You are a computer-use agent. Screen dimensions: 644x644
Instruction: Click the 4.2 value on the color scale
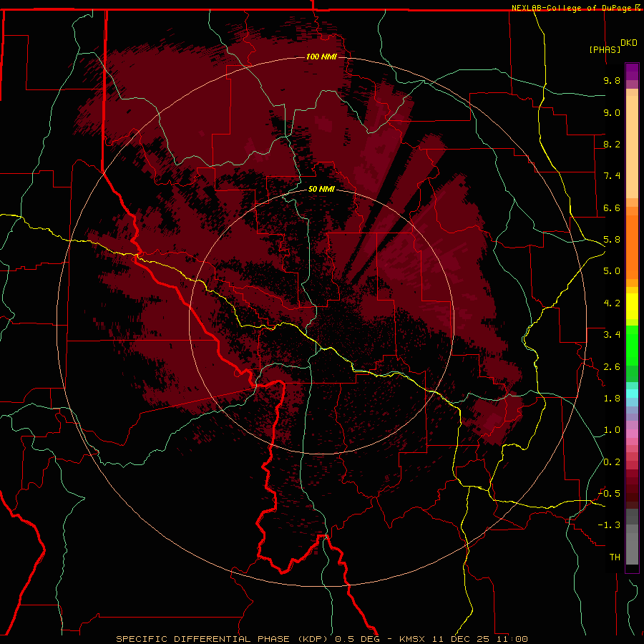pos(612,303)
